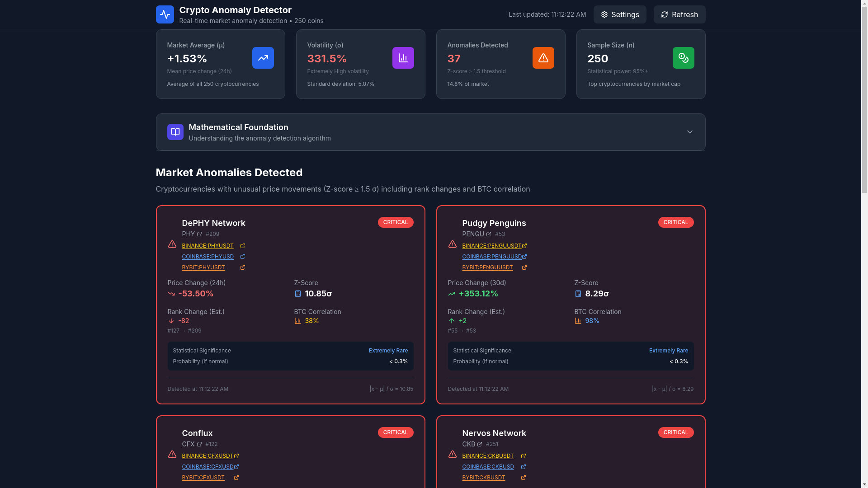Click the '+1.53%' market average value
Viewport: 868px width, 488px height.
coord(187,59)
